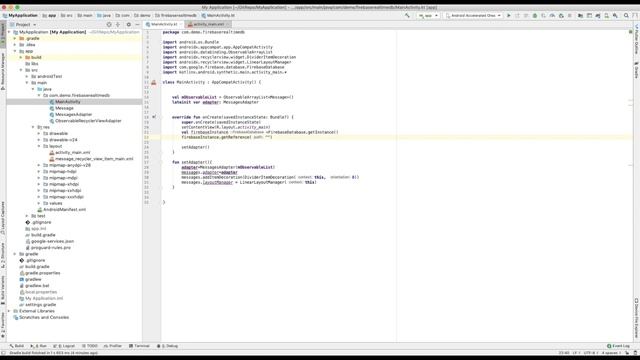Collapse the src folder node
The height and width of the screenshot is (360, 640).
tap(21, 70)
